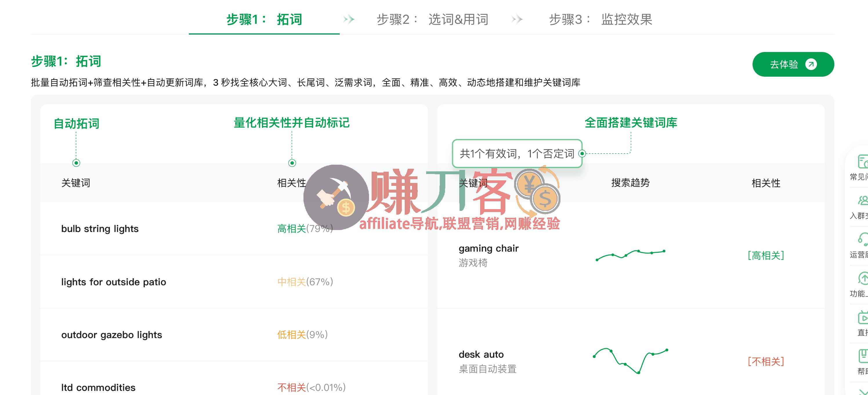The height and width of the screenshot is (395, 868).
Task: Click the 量化相关性并自动标记 heading label
Action: [292, 123]
